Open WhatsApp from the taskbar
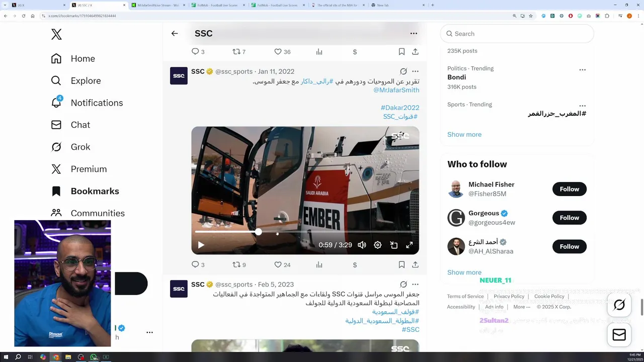This screenshot has width=644, height=362. pos(94,357)
